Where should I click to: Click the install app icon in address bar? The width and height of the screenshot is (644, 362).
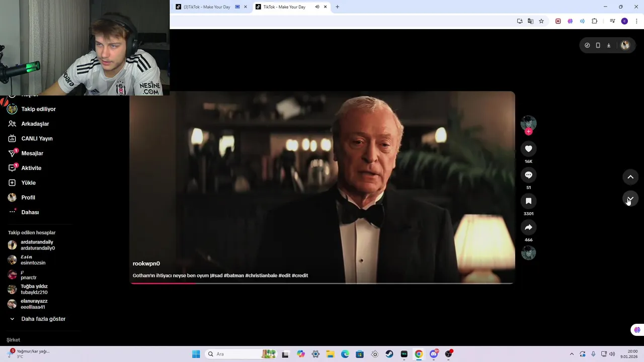520,21
